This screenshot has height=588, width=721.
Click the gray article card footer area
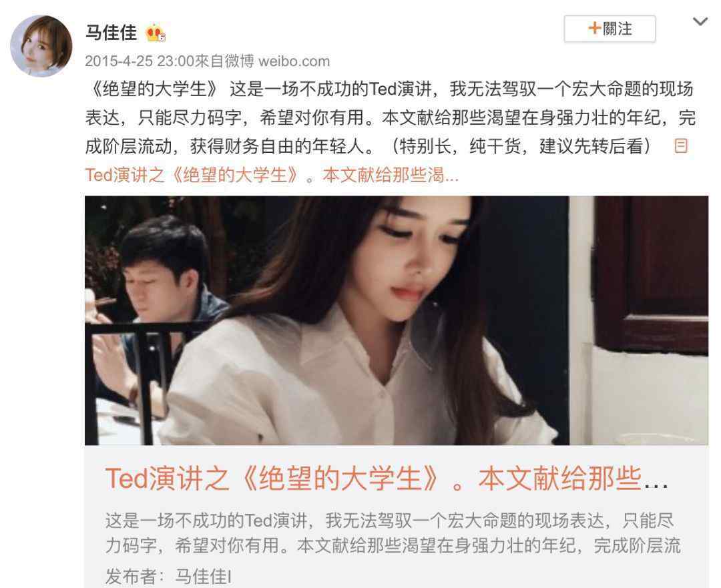[397, 517]
